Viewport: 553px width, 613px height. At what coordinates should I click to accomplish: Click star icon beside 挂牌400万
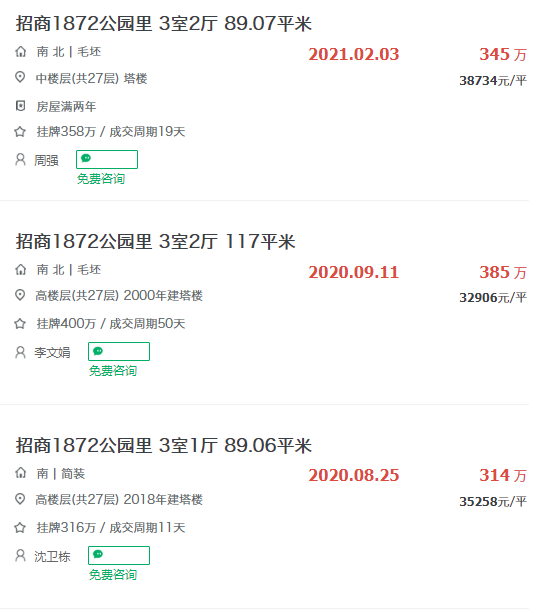pyautogui.click(x=20, y=324)
